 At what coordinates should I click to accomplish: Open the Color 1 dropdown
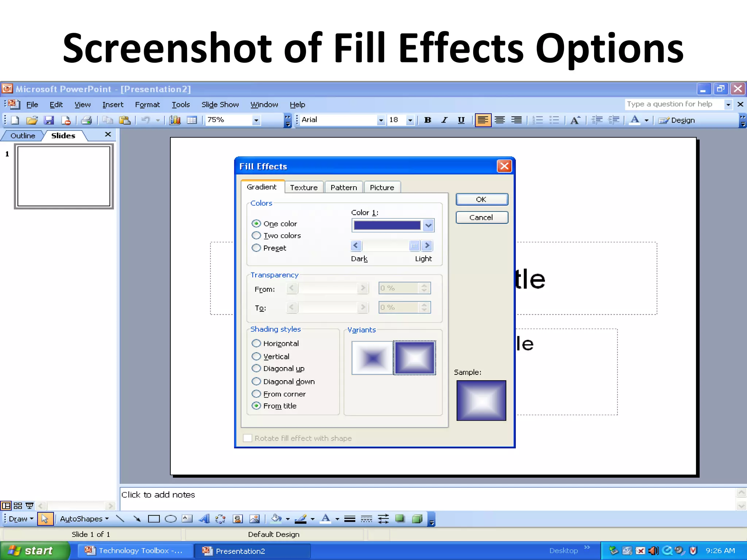pos(428,225)
